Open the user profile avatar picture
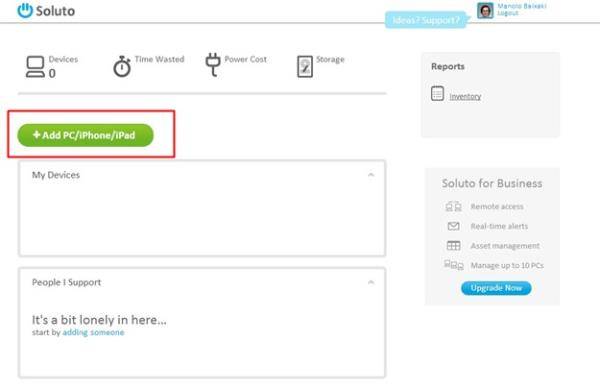Image resolution: width=600 pixels, height=388 pixels. (485, 10)
